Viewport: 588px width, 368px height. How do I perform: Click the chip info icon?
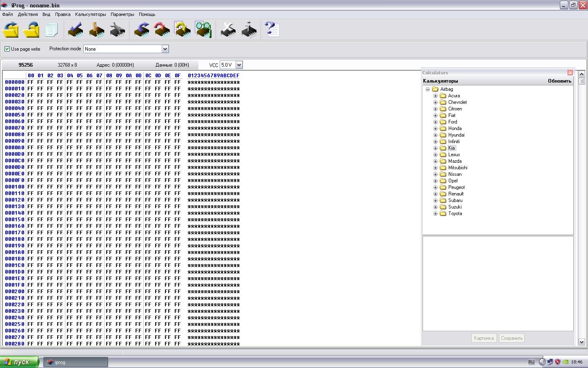click(x=249, y=30)
